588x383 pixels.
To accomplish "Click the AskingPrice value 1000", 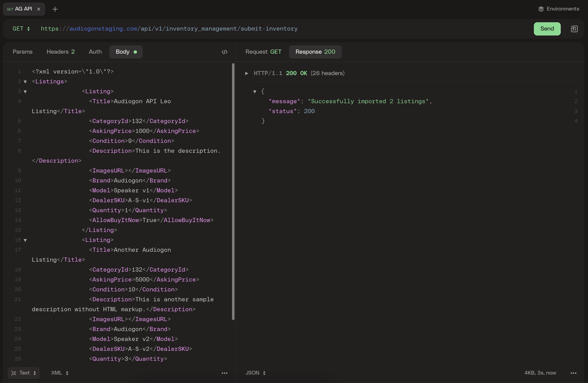I will pos(142,131).
